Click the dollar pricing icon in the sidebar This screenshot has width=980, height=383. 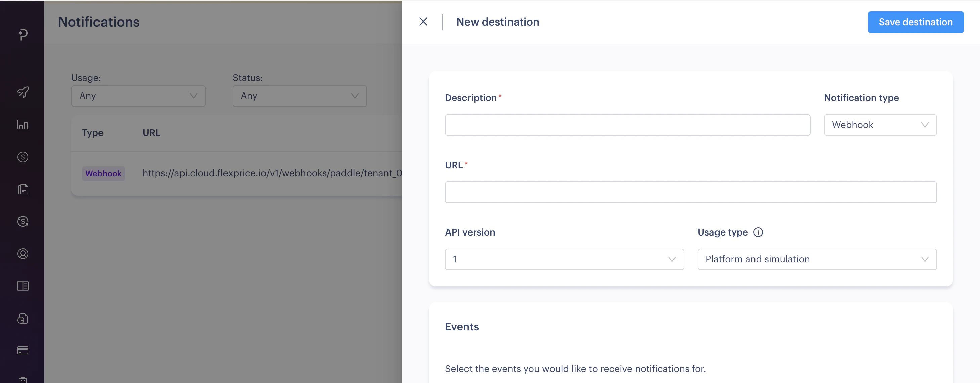pos(23,156)
